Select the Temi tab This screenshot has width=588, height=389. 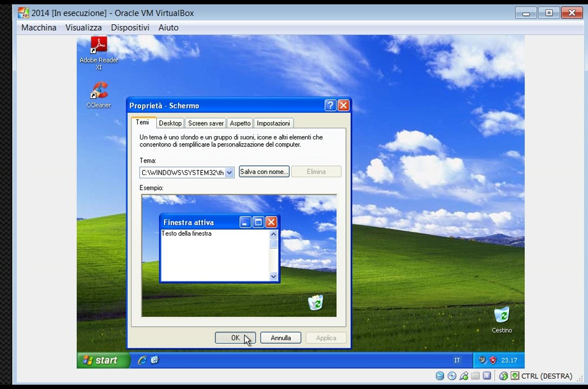pos(143,122)
